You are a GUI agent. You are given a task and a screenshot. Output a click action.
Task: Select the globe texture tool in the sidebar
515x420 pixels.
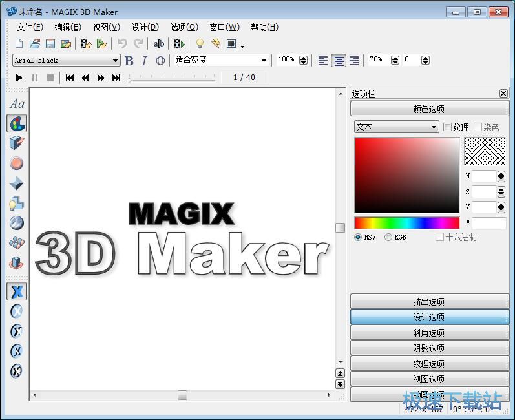16,223
